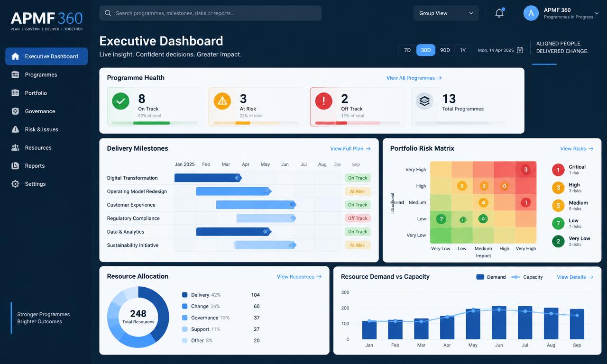This screenshot has height=364, width=607.
Task: Click the 248 Total Resources donut center
Action: [x=138, y=317]
